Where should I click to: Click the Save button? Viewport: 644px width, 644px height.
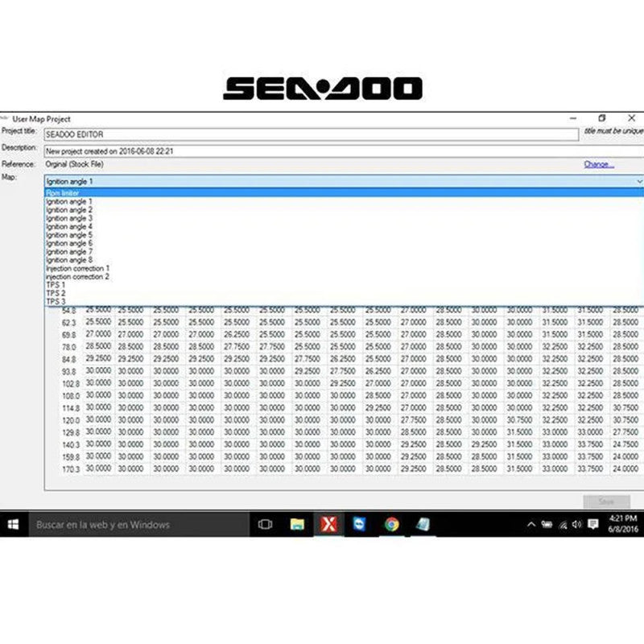pos(607,502)
